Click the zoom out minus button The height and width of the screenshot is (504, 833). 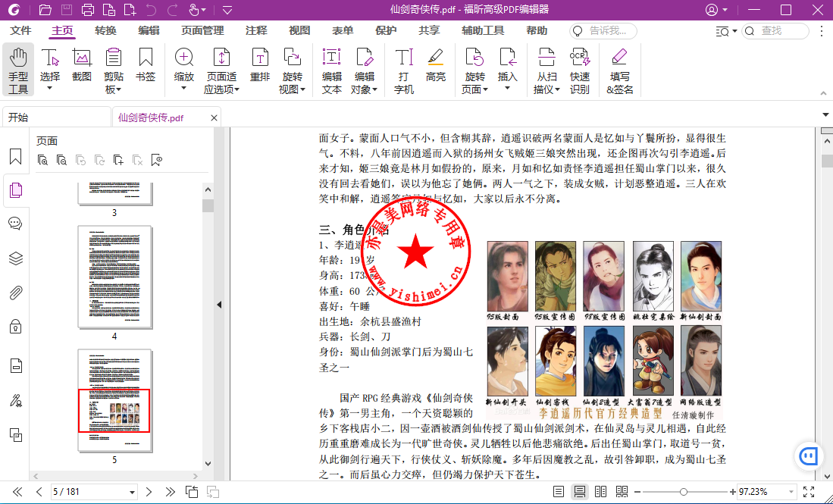coord(637,493)
